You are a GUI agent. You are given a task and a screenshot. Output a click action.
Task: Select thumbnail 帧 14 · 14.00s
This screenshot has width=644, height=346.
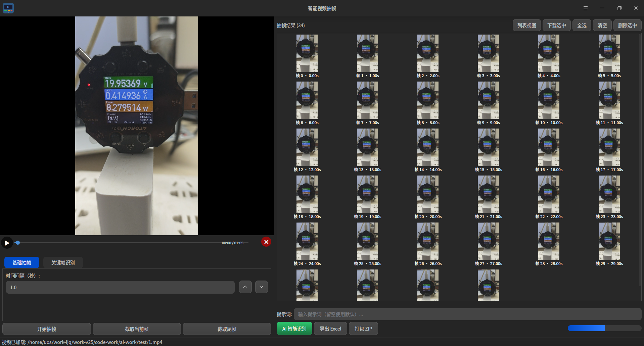[428, 150]
